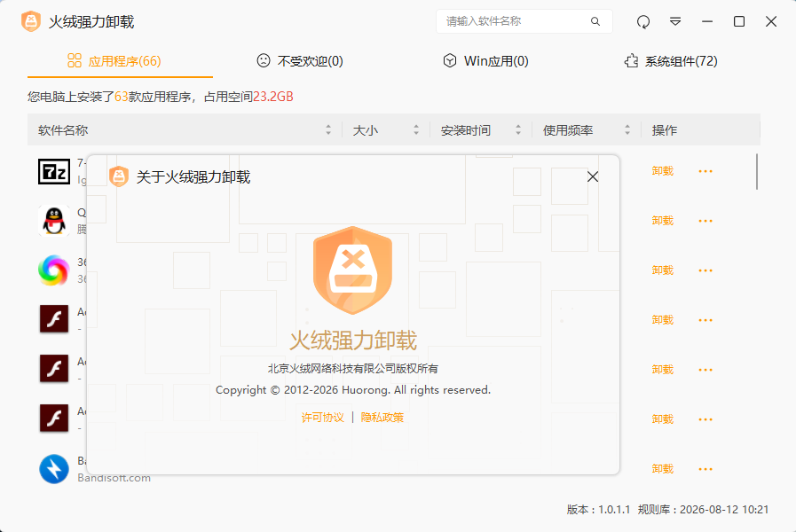The height and width of the screenshot is (532, 796).
Task: Close the 关于火绒强力卸载 dialog
Action: coord(593,176)
